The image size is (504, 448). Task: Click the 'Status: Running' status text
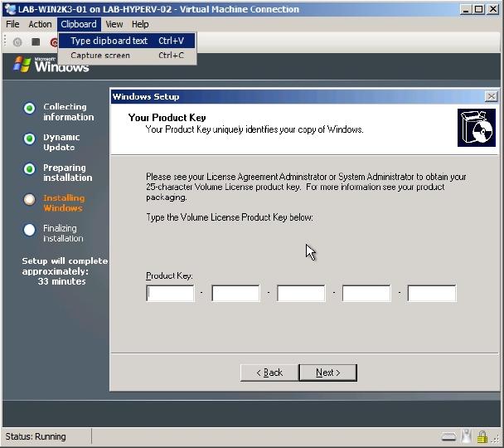tap(36, 436)
